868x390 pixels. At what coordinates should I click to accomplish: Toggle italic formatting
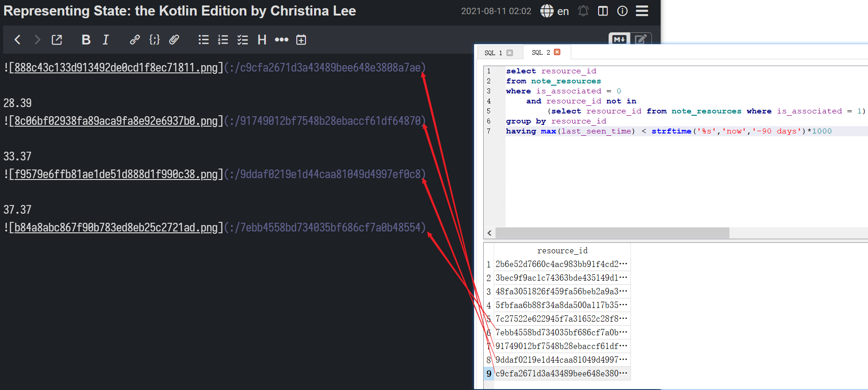tap(106, 40)
